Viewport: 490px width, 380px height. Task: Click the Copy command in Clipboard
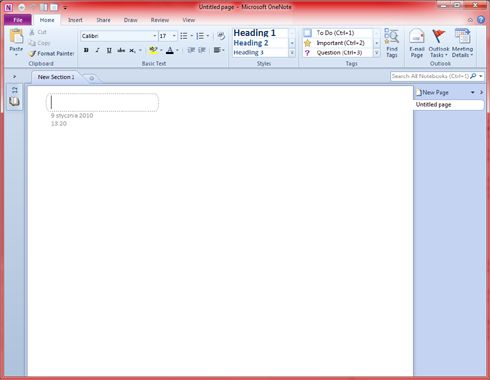click(39, 43)
